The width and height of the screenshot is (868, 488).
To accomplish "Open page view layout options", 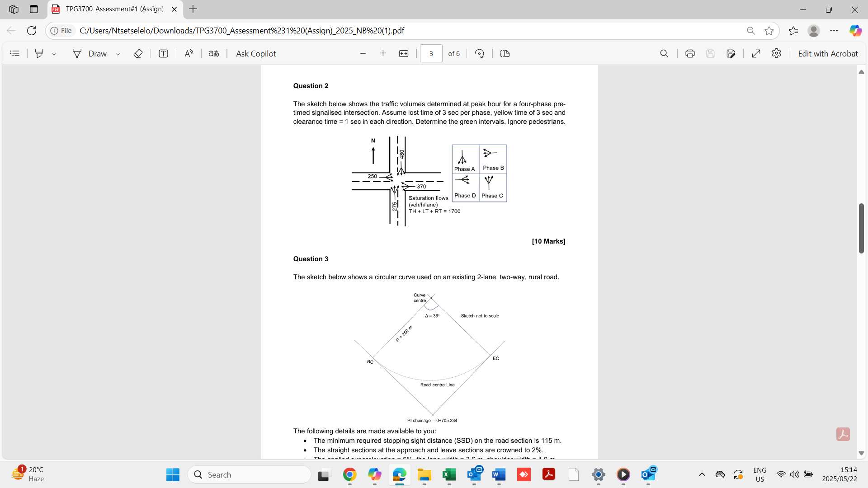I will (x=505, y=53).
